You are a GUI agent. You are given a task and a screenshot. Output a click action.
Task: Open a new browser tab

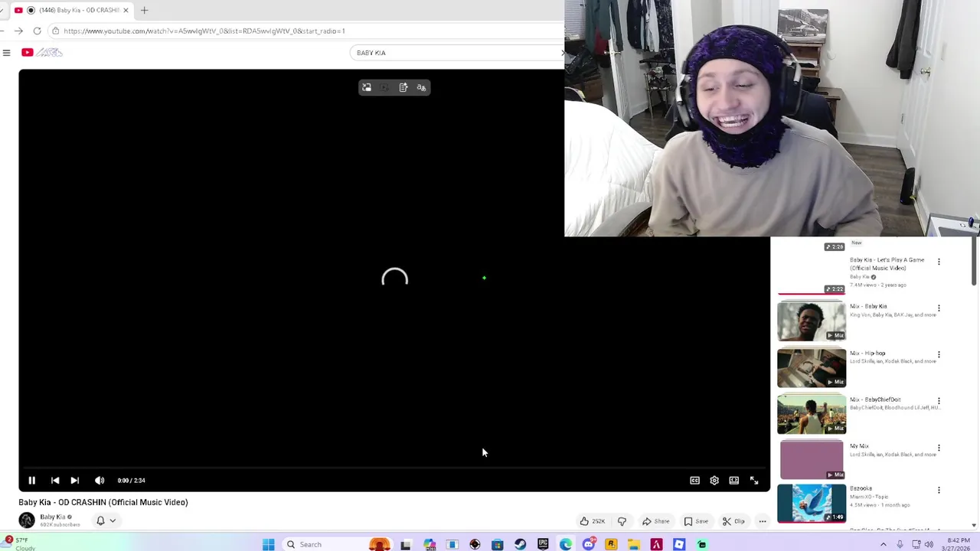pos(144,10)
